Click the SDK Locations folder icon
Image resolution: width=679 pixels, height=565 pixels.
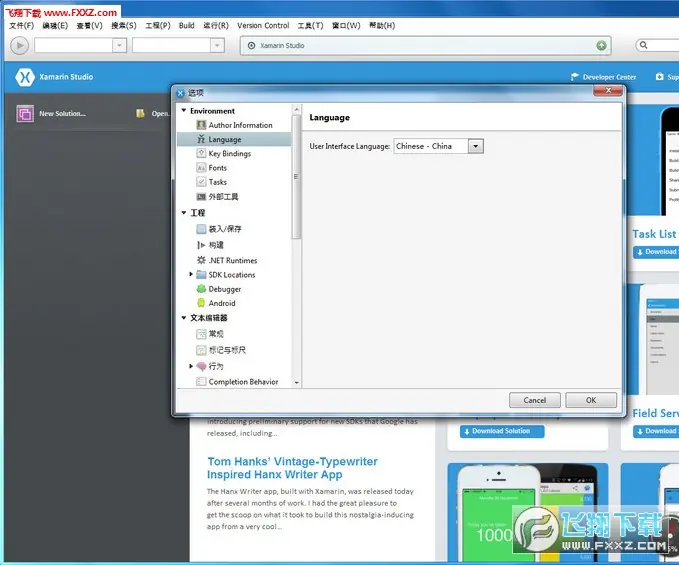201,274
